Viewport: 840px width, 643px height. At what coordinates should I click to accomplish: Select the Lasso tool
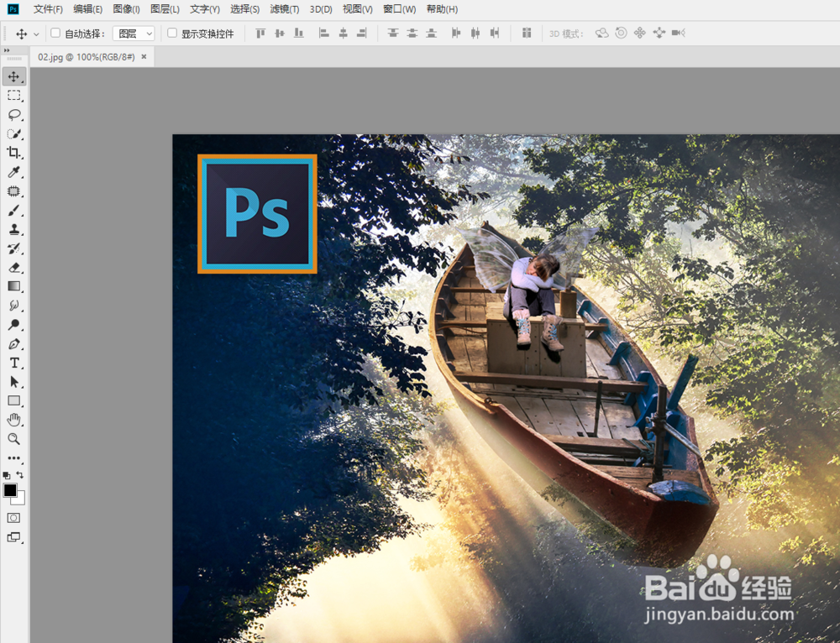tap(14, 114)
